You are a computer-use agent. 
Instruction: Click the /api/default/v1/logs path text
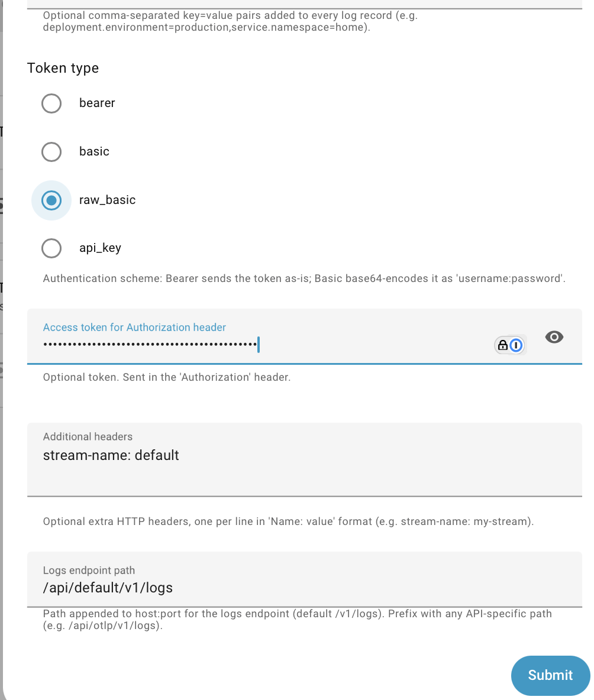point(108,587)
